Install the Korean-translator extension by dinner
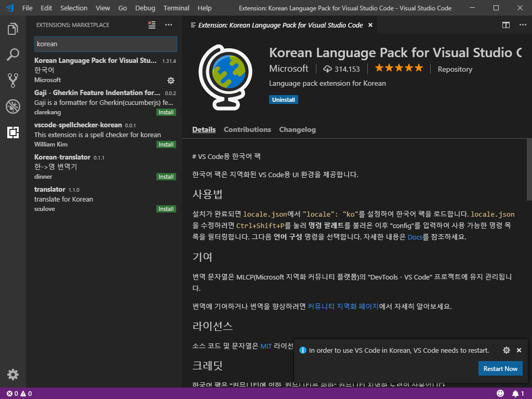532x399 pixels. coord(166,177)
